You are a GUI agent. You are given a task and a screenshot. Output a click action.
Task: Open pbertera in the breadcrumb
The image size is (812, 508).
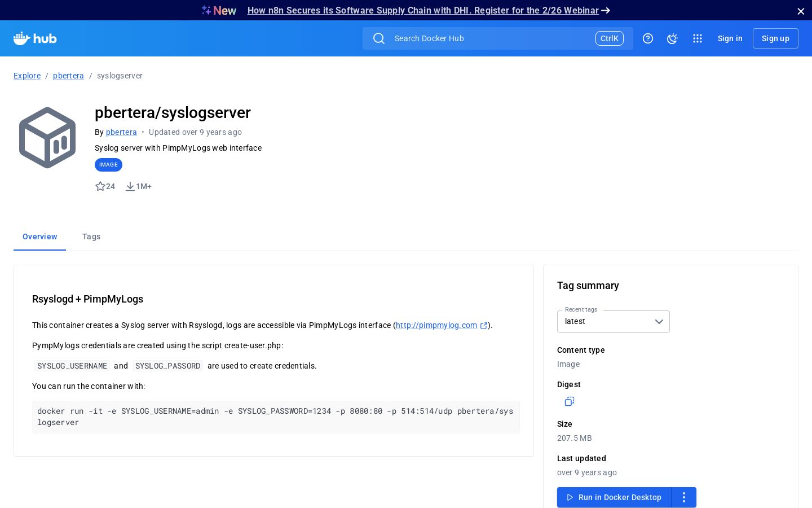(68, 76)
